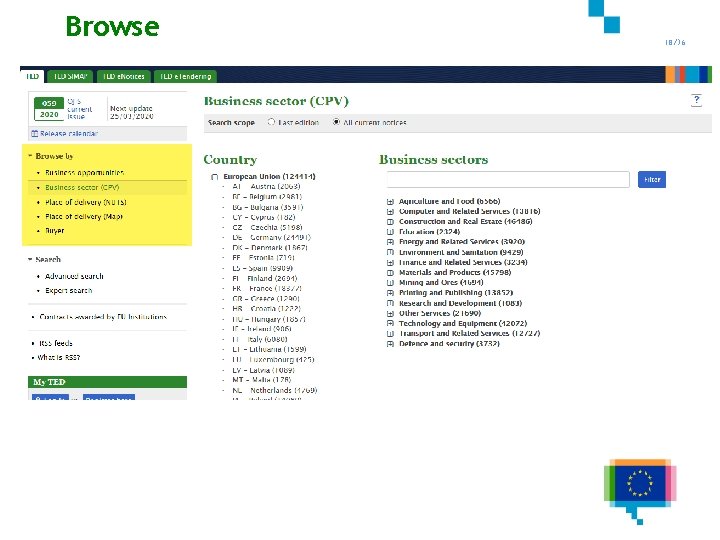The height and width of the screenshot is (540, 720).
Task: Expand Transport and Related Services sector
Action: pos(390,334)
